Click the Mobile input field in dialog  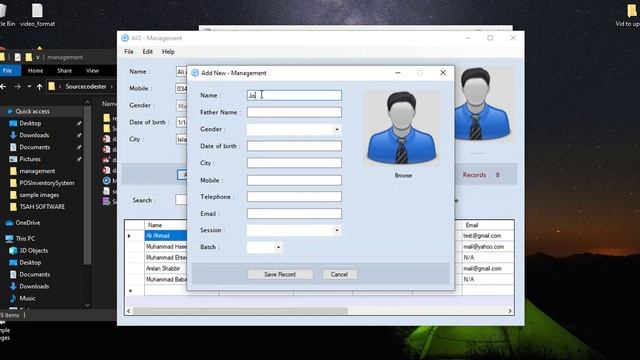tap(294, 180)
